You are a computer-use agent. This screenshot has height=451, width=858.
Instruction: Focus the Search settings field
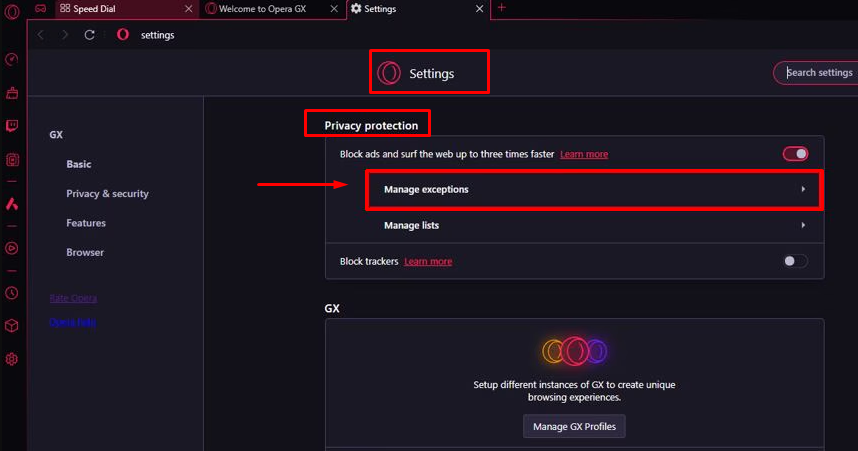click(x=816, y=73)
